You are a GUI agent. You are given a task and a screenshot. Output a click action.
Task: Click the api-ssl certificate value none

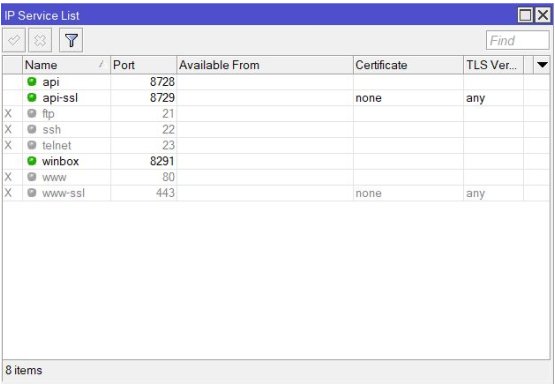click(x=368, y=98)
